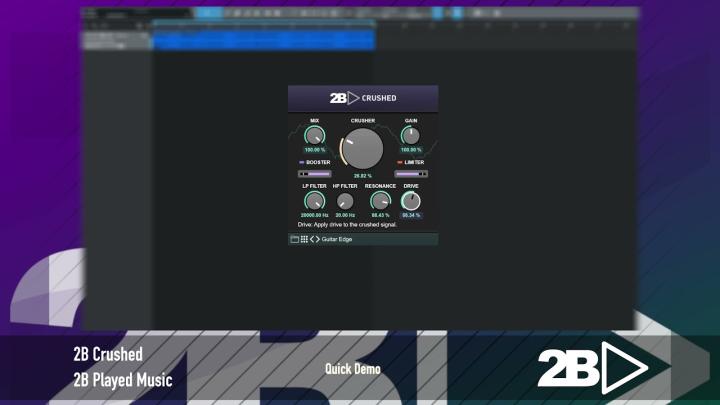Toggle the Limiter indicator on or off
Viewport: 720px width, 405px height.
pyautogui.click(x=399, y=162)
